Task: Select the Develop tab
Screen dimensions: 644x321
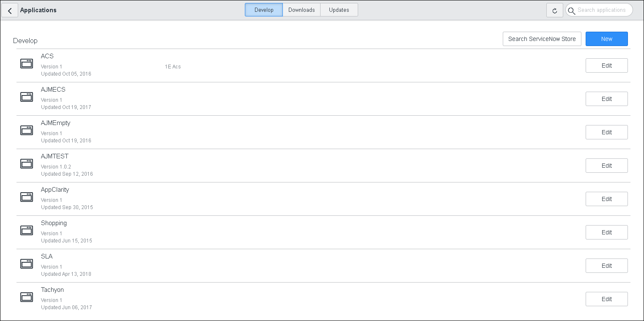Action: [x=264, y=10]
